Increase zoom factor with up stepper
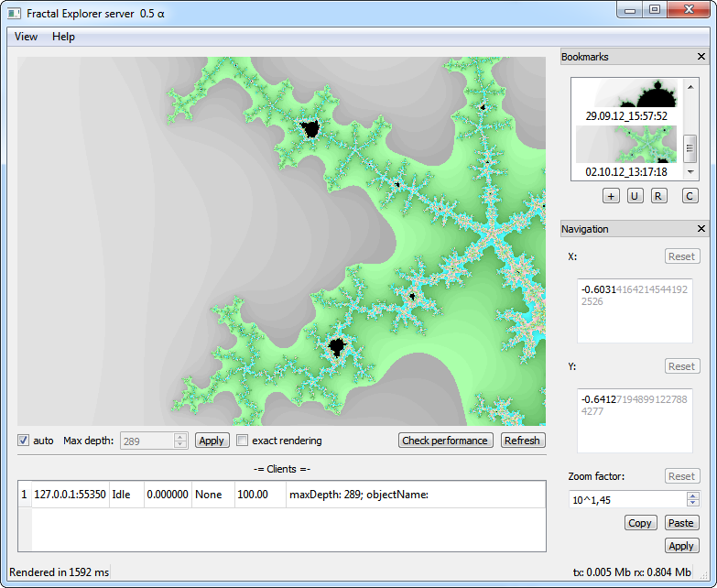The width and height of the screenshot is (717, 588). pyautogui.click(x=692, y=495)
